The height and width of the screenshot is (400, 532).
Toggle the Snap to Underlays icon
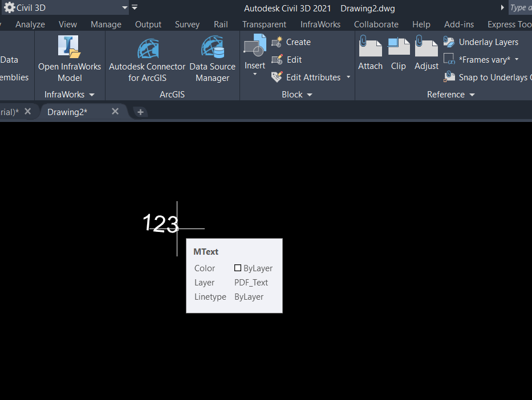click(449, 77)
